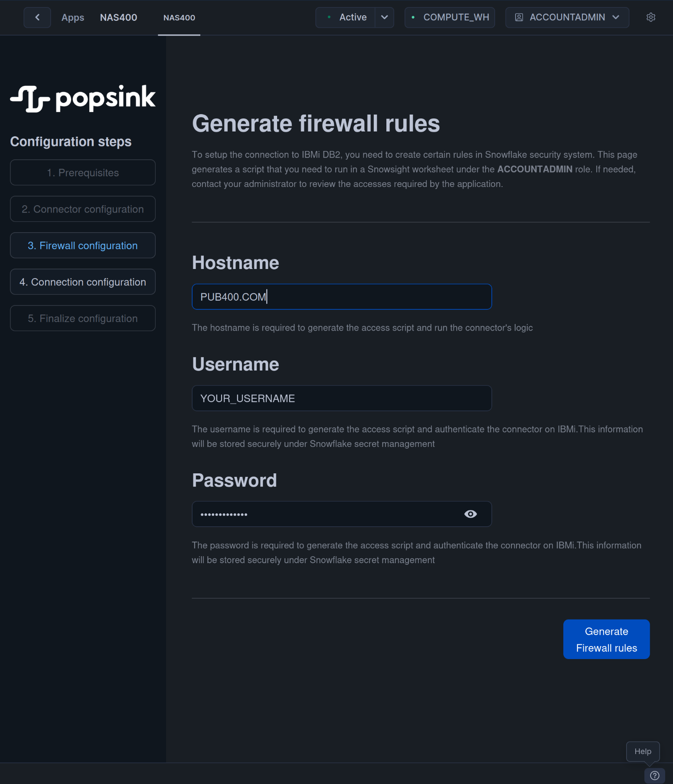Viewport: 673px width, 784px height.
Task: Click the question mark help icon
Action: pos(654,775)
